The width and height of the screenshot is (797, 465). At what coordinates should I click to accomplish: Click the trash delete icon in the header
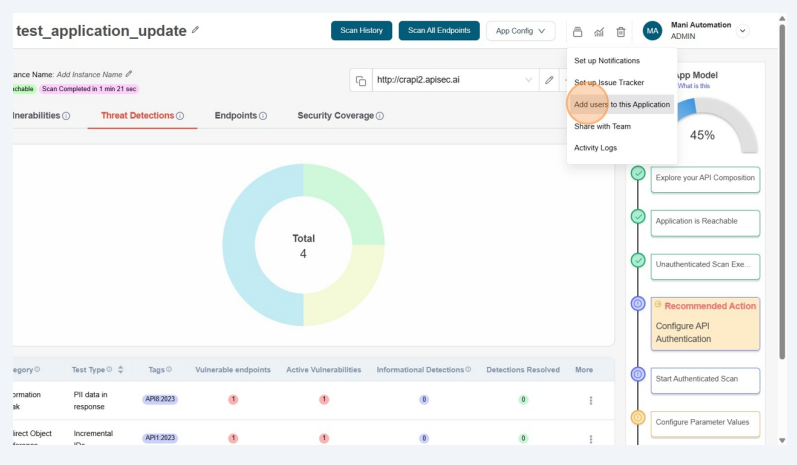click(x=620, y=32)
